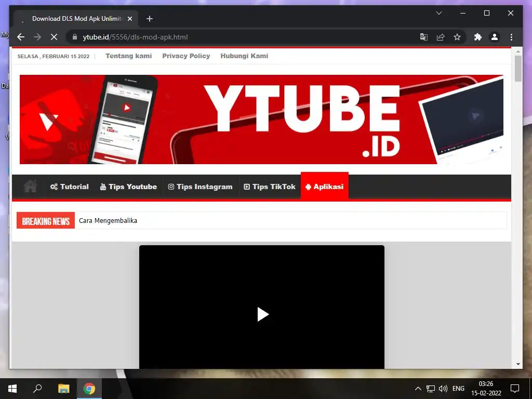This screenshot has height=399, width=532.
Task: Click the YTUBE.ID banner image
Action: click(x=261, y=119)
